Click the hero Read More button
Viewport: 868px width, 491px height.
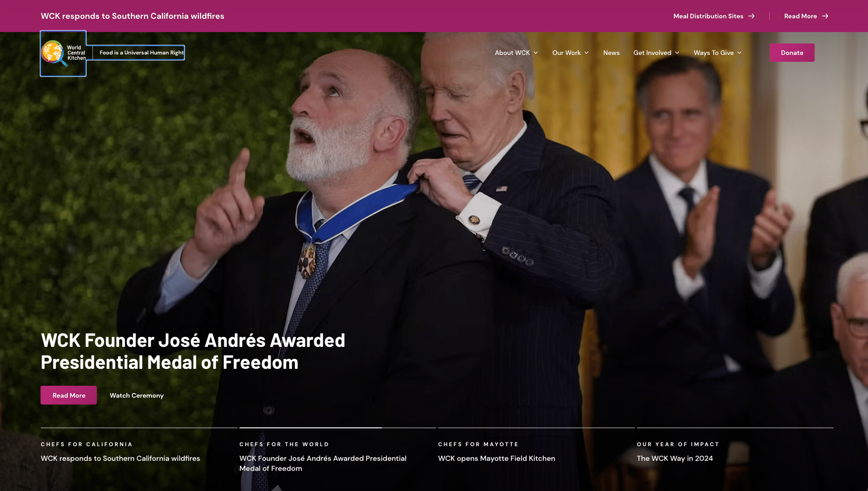[69, 395]
